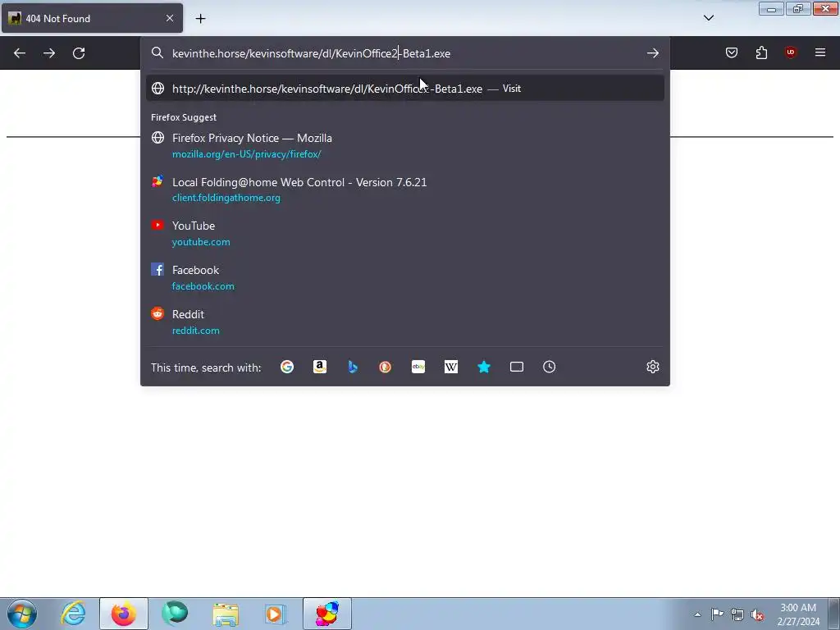The image size is (840, 630).
Task: Click into the address bar URL text
Action: click(311, 53)
